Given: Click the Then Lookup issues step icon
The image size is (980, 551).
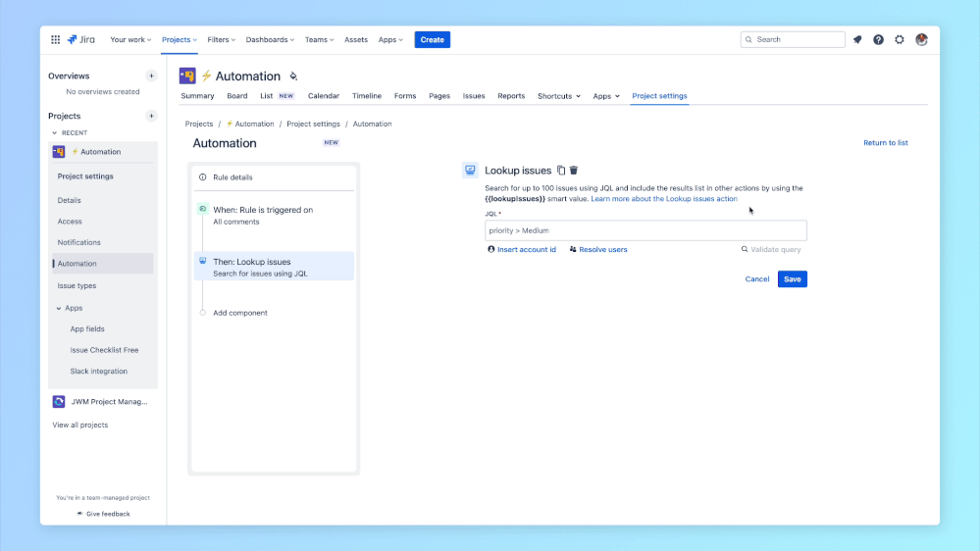Looking at the screenshot, I should click(x=202, y=261).
